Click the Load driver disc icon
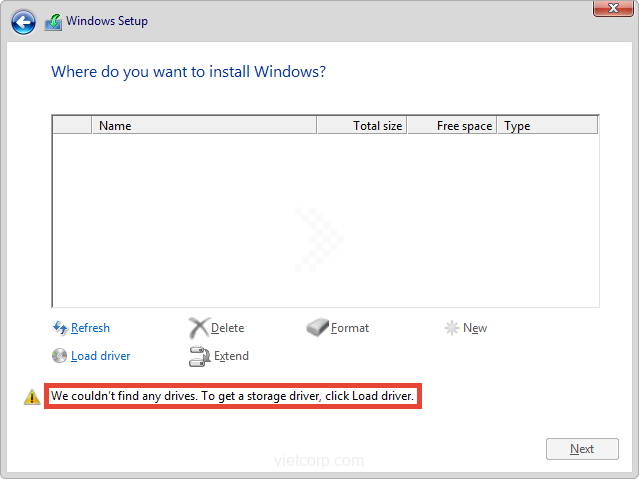639x479 pixels. pyautogui.click(x=60, y=356)
